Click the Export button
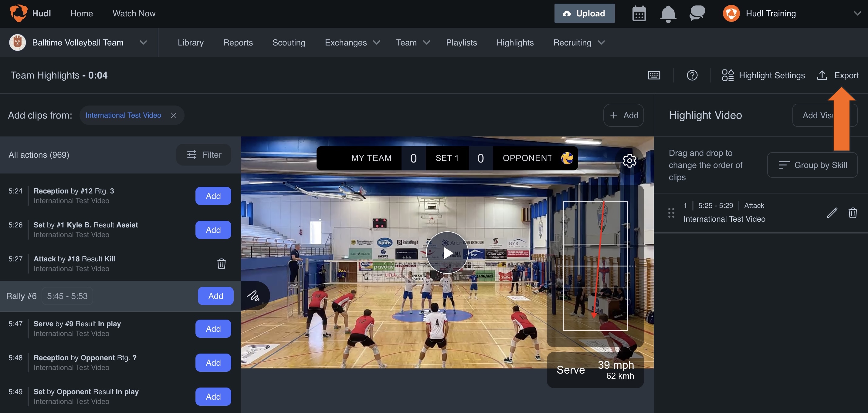The height and width of the screenshot is (413, 868). coord(838,75)
